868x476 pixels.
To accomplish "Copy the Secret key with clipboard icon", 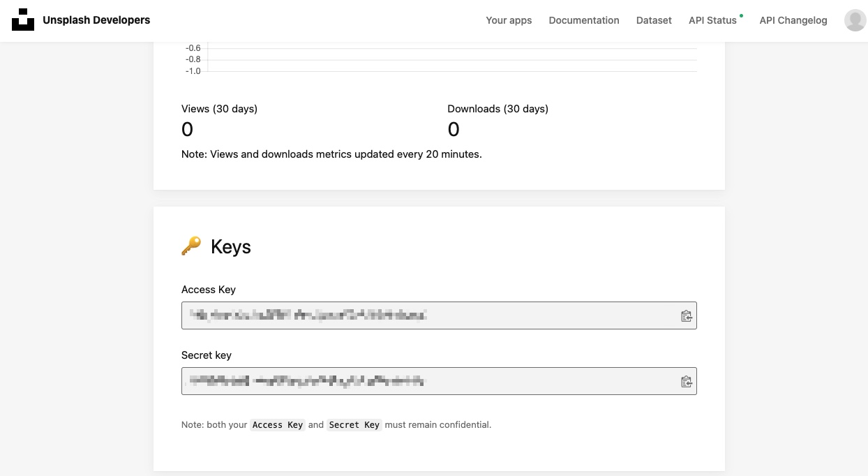I will pos(686,382).
